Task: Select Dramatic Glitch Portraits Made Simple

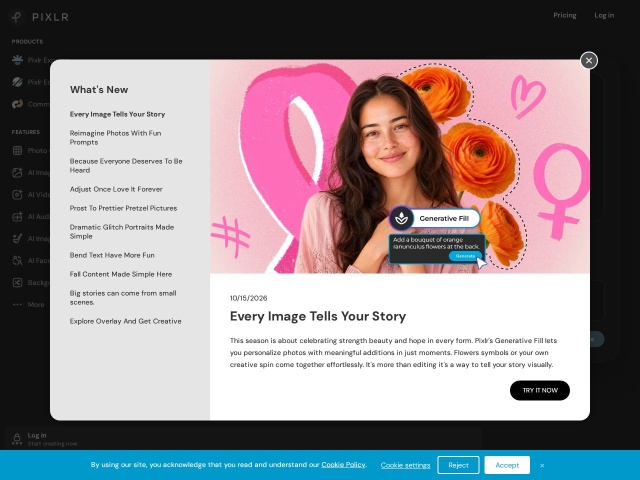Action: (122, 231)
